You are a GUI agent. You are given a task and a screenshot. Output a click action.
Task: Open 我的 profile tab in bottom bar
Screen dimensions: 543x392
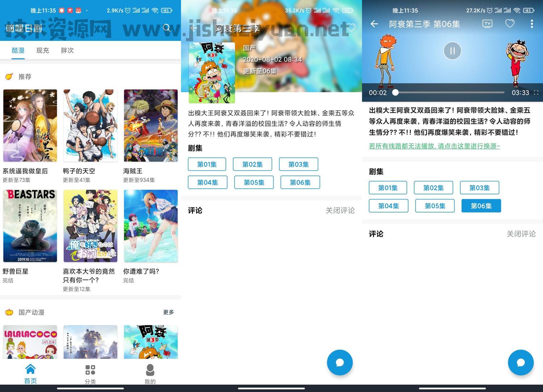point(150,374)
